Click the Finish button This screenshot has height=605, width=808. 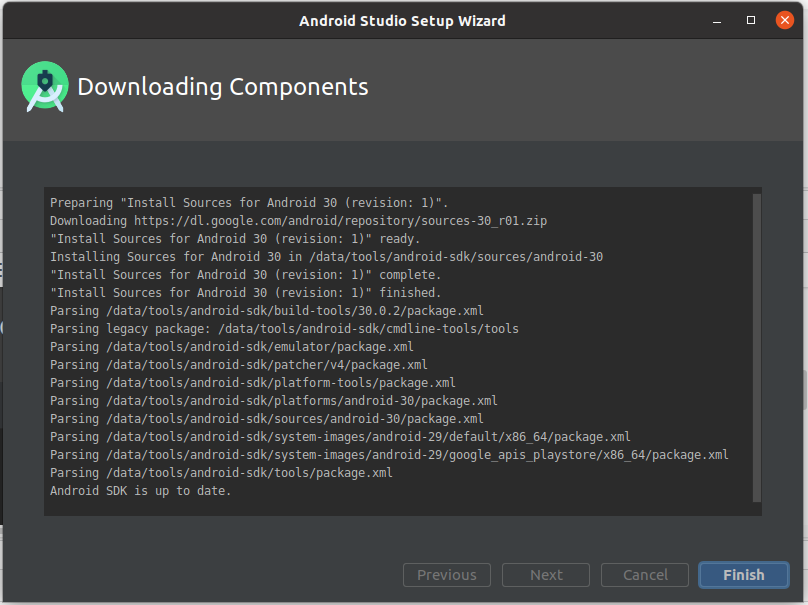click(744, 575)
